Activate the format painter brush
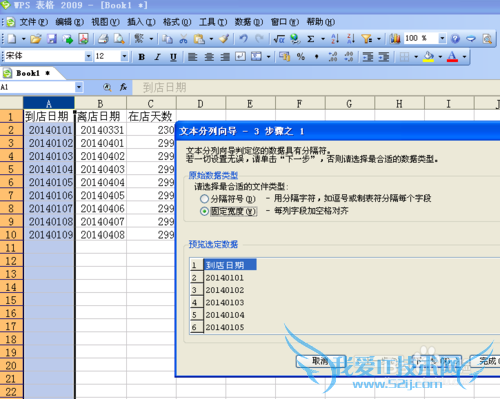This screenshot has height=399, width=500. click(x=224, y=39)
